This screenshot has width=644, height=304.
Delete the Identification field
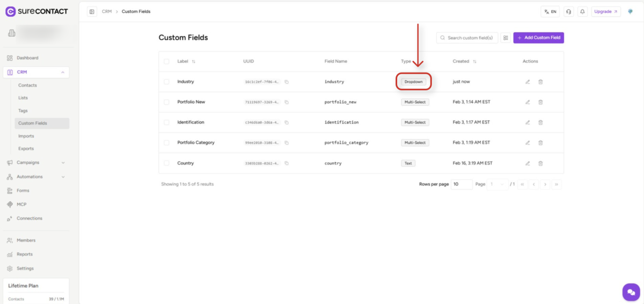point(540,122)
